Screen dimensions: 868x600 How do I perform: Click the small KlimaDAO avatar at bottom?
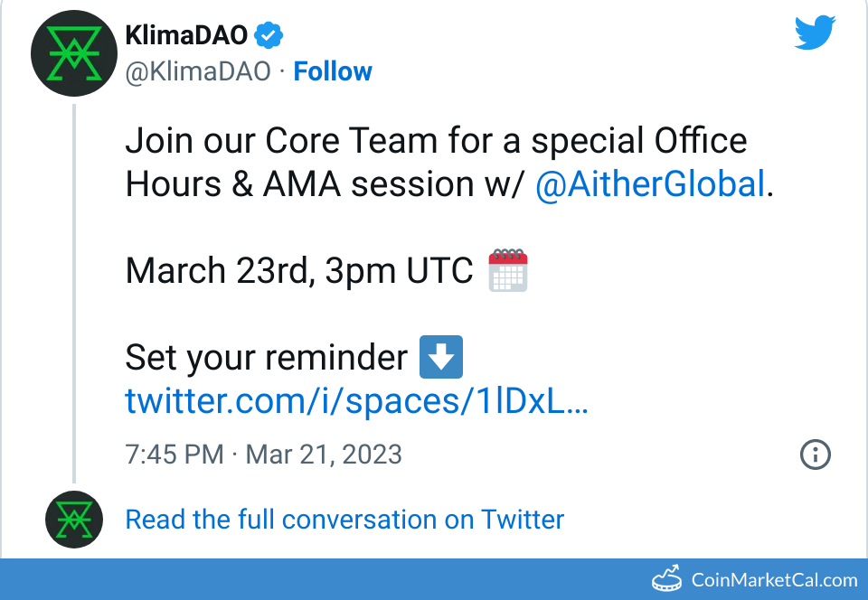click(73, 520)
